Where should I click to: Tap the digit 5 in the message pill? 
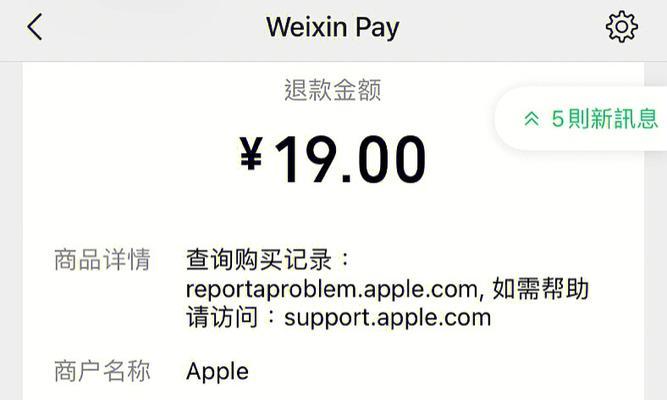pos(558,119)
